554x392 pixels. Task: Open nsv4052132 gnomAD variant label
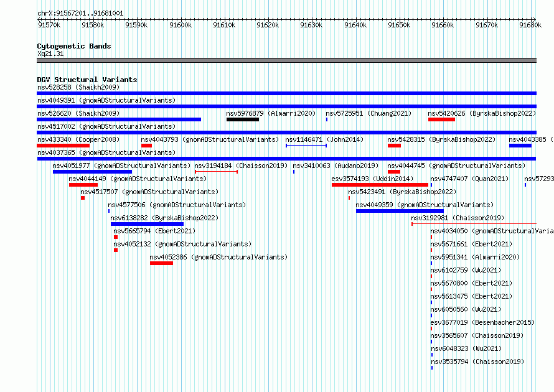click(182, 244)
